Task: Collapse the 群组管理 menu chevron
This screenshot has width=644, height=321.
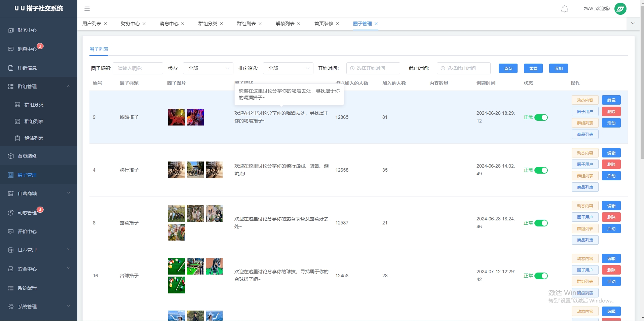Action: point(69,86)
